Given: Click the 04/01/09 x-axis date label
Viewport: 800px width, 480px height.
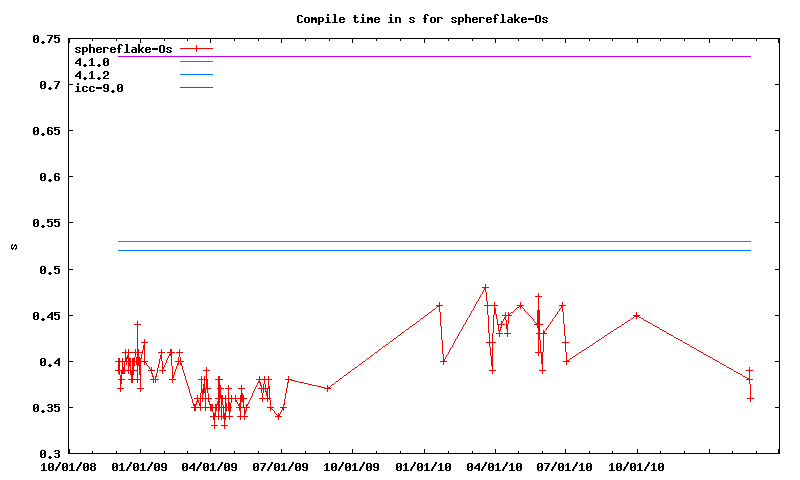Looking at the screenshot, I should coord(211,467).
